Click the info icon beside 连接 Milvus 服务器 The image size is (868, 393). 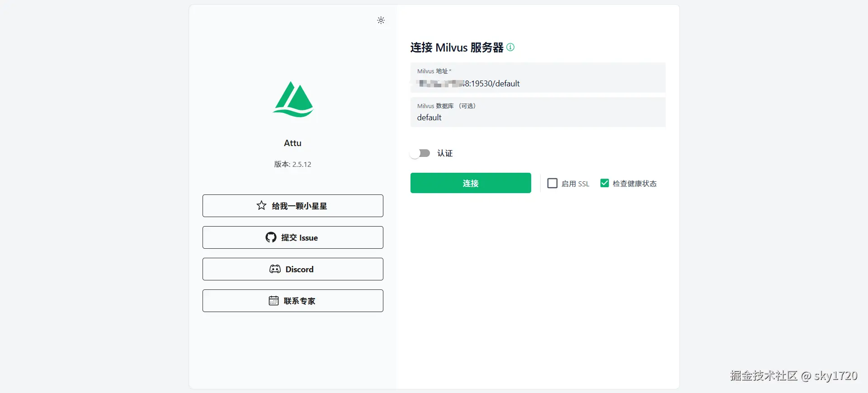coord(510,47)
